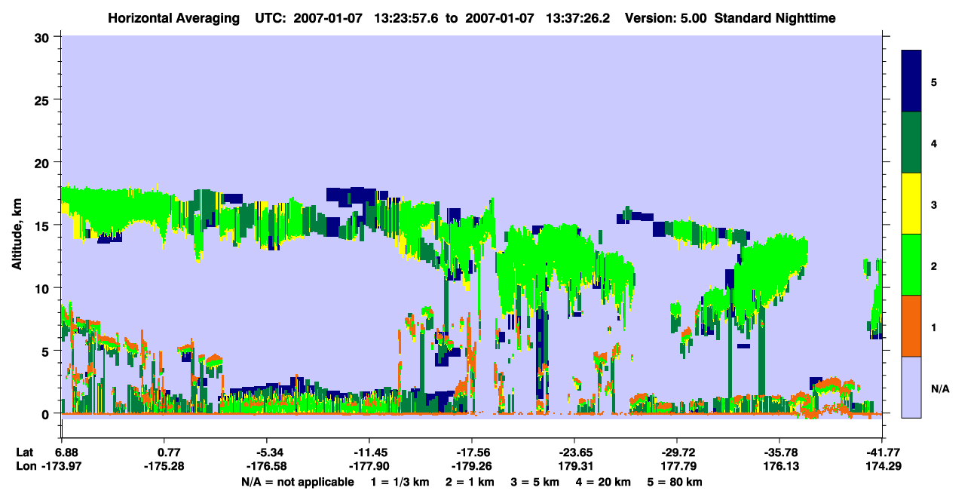
Task: Click the longitude value 177.79
Action: coord(677,466)
